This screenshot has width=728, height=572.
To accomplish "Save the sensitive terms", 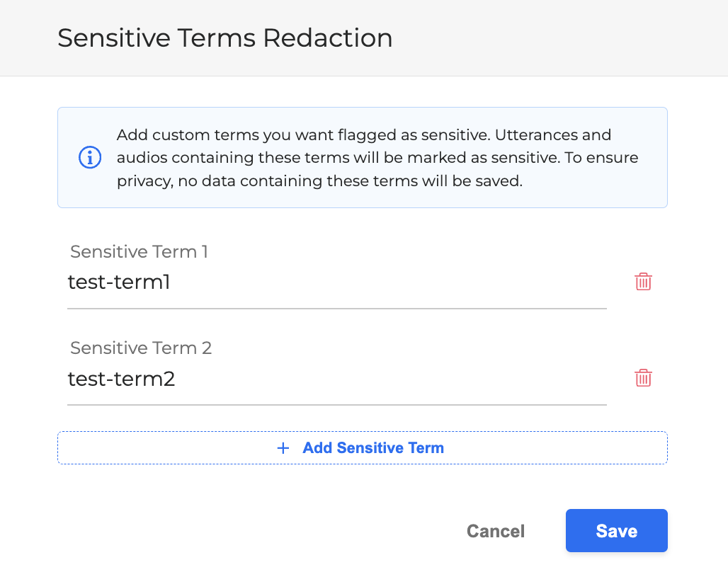I will click(x=616, y=531).
